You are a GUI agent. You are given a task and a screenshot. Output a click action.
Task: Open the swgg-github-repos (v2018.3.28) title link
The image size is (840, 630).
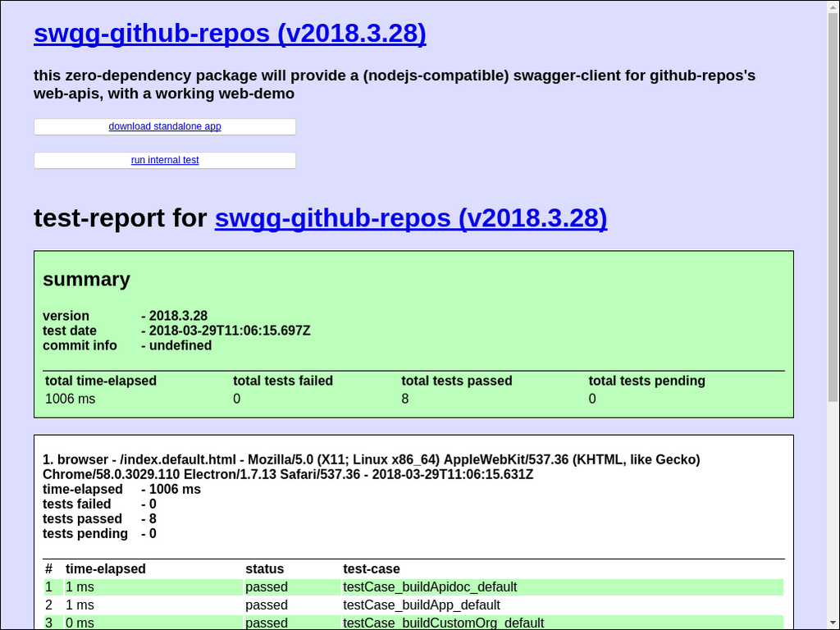[x=230, y=33]
